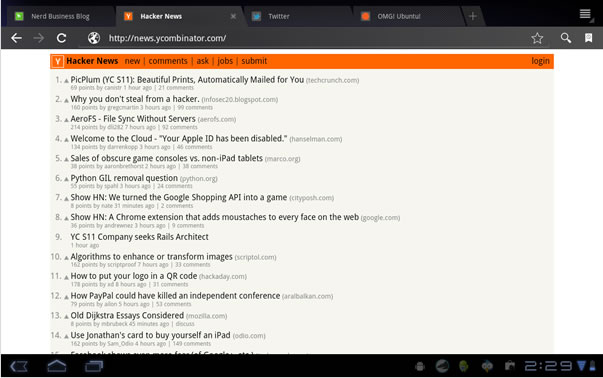This screenshot has height=378, width=603.
Task: Open 'AeroFS - File Sync Without Servers'
Action: pyautogui.click(x=133, y=119)
